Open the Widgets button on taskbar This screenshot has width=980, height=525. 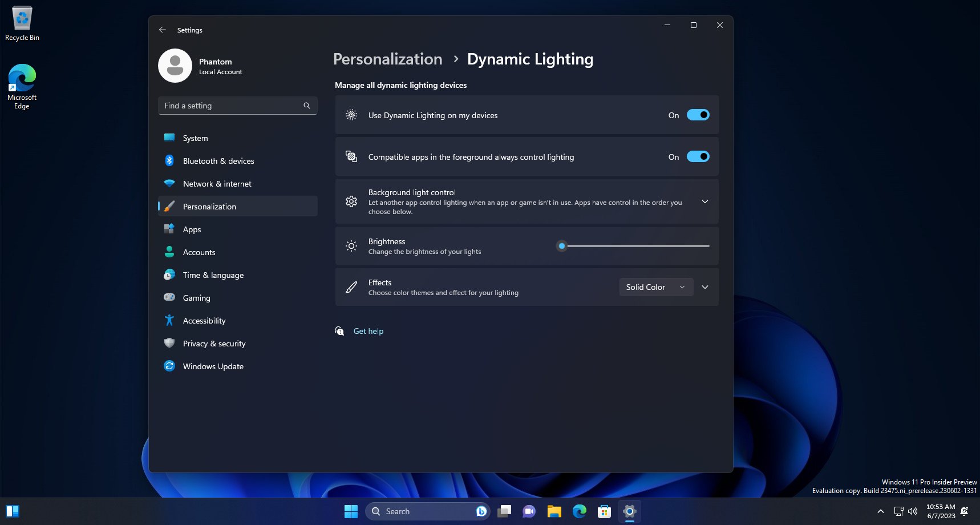[13, 511]
